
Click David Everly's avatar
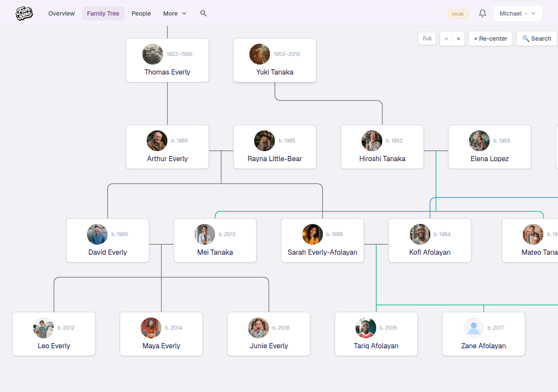coord(97,234)
